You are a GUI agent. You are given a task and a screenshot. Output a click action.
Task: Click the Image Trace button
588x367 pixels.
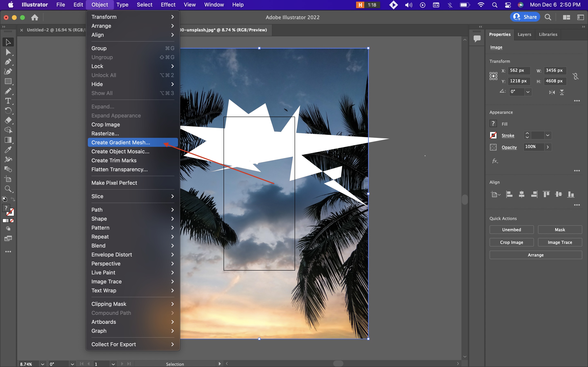pos(560,242)
